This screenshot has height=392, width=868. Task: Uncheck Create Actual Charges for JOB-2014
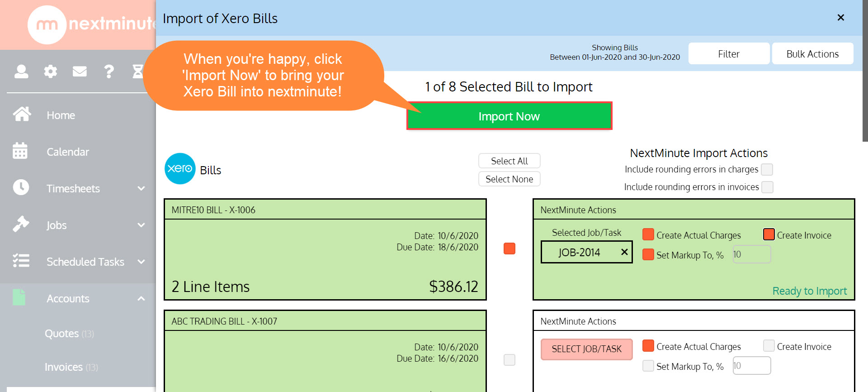(648, 234)
